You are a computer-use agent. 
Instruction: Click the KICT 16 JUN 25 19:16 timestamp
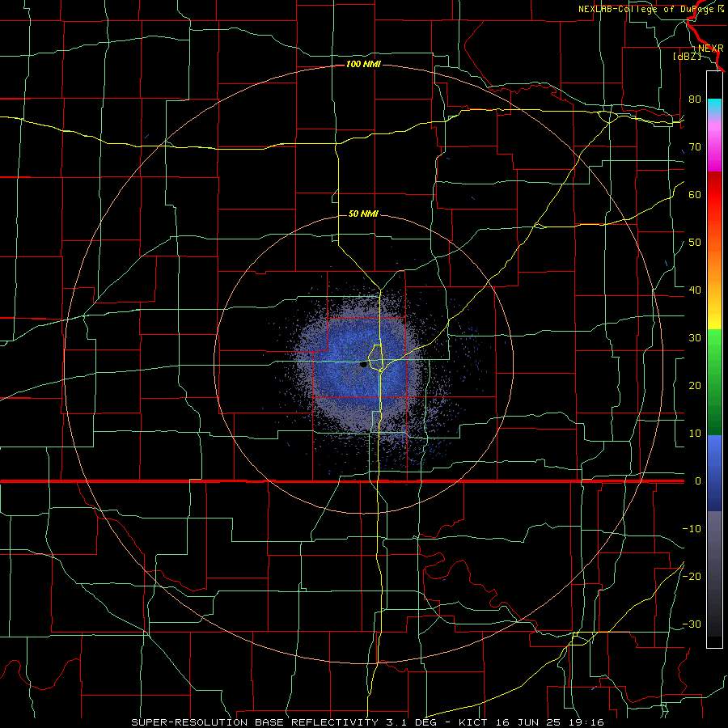click(531, 722)
